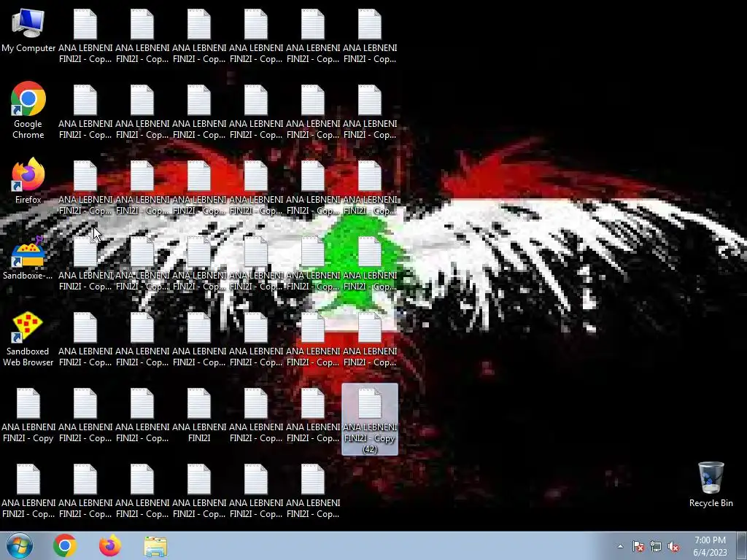Select the Sandboxie desktop shortcut
Image resolution: width=747 pixels, height=560 pixels.
click(28, 257)
